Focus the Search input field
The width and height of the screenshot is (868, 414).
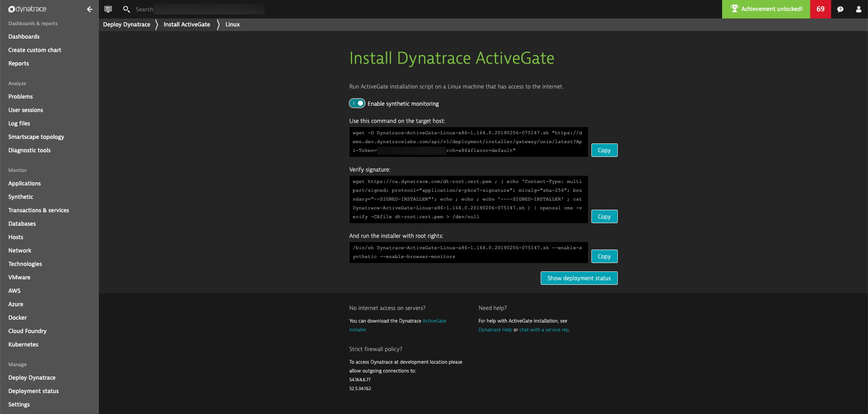(x=200, y=9)
